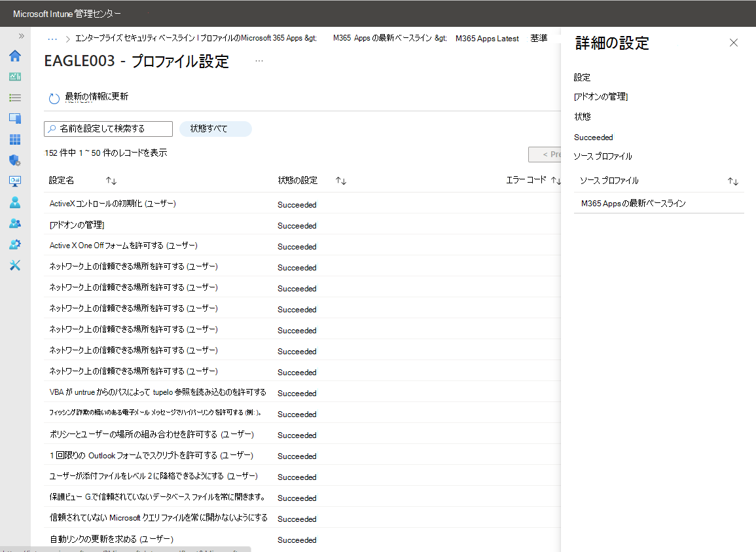Click the Microsoft Intune 管理センター title

67,14
